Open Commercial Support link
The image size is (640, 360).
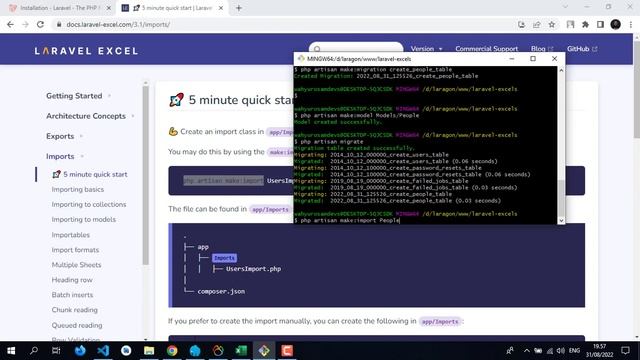tap(487, 49)
